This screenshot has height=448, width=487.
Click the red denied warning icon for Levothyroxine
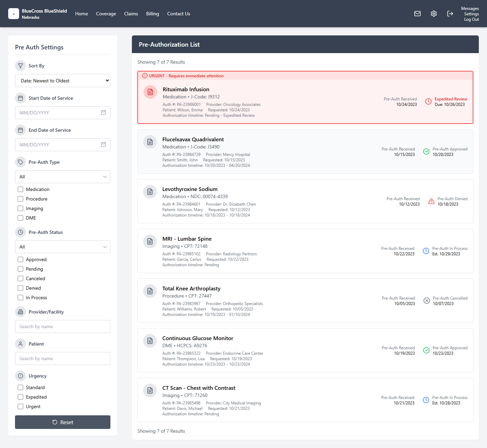(431, 201)
